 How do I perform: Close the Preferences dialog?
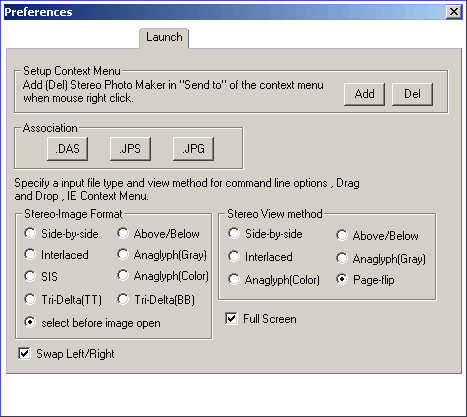click(454, 12)
